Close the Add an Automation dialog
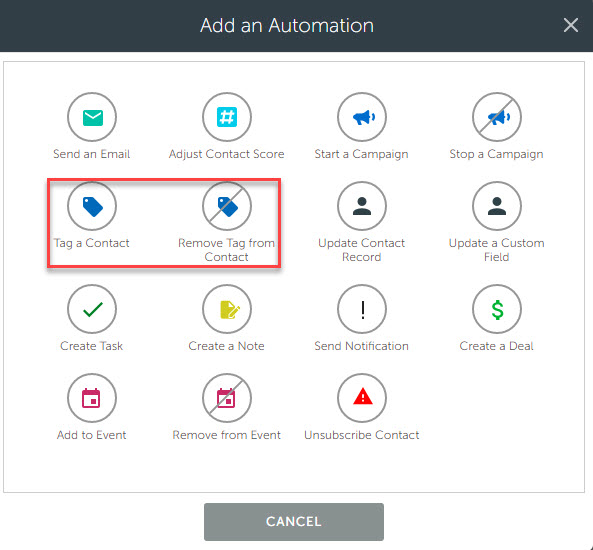 point(570,25)
